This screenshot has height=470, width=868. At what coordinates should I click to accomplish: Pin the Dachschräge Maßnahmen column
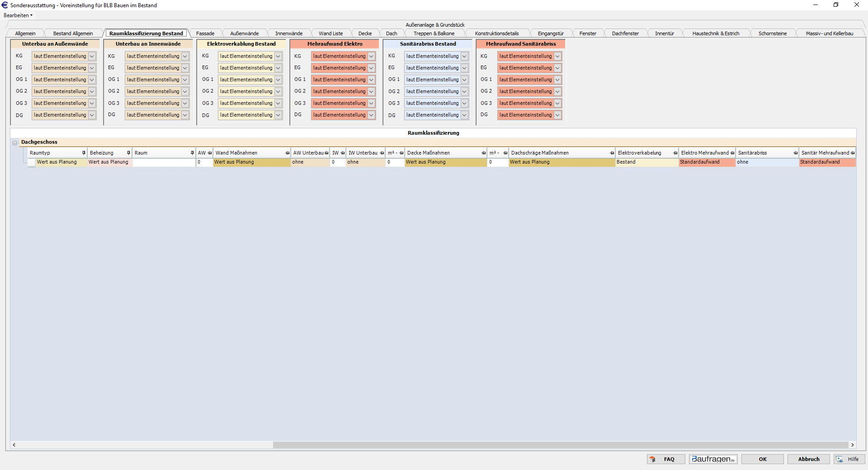pos(612,153)
